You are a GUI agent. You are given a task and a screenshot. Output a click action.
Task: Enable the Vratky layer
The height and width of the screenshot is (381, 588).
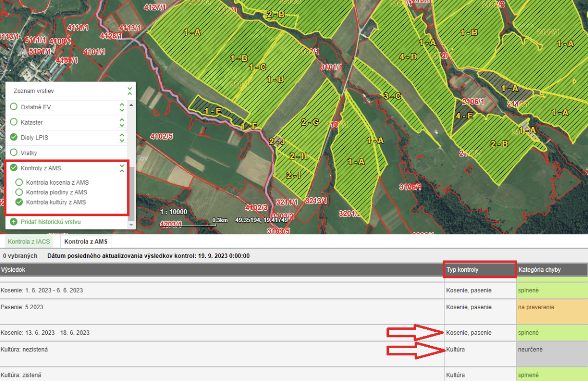point(14,152)
